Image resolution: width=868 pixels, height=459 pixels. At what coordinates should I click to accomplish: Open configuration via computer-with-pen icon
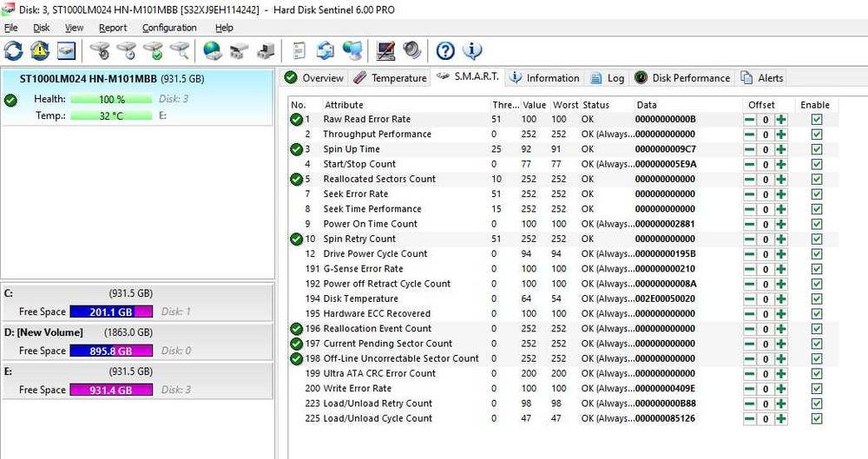(x=385, y=51)
